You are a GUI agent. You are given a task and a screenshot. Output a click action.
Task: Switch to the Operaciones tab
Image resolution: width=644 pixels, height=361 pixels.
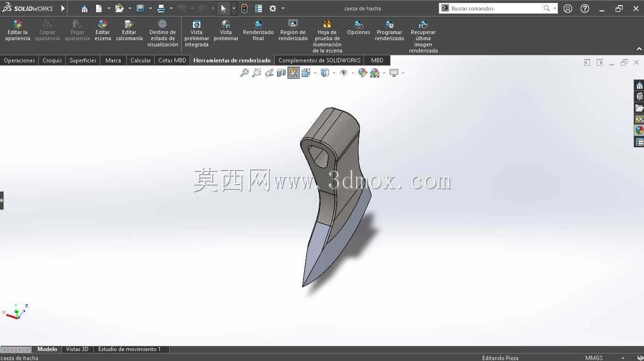[x=19, y=60]
